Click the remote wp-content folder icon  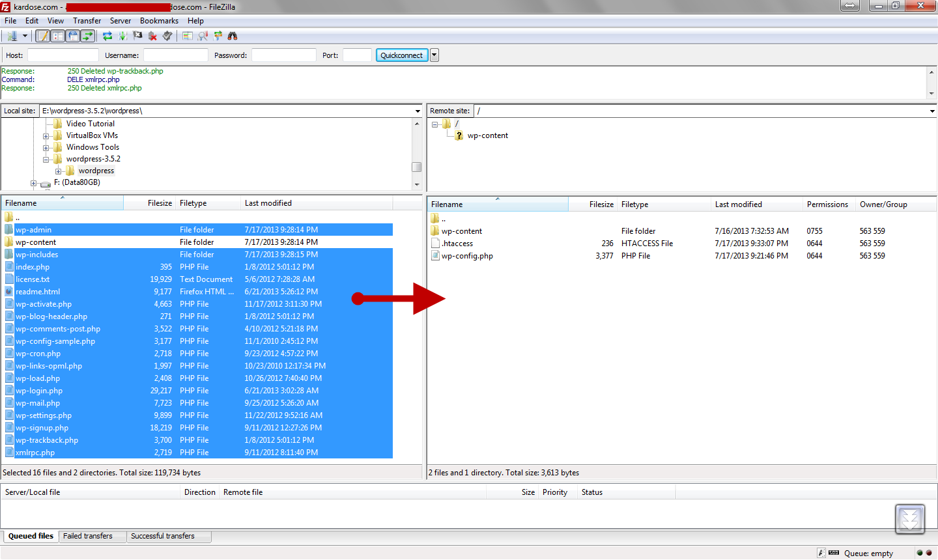point(435,231)
